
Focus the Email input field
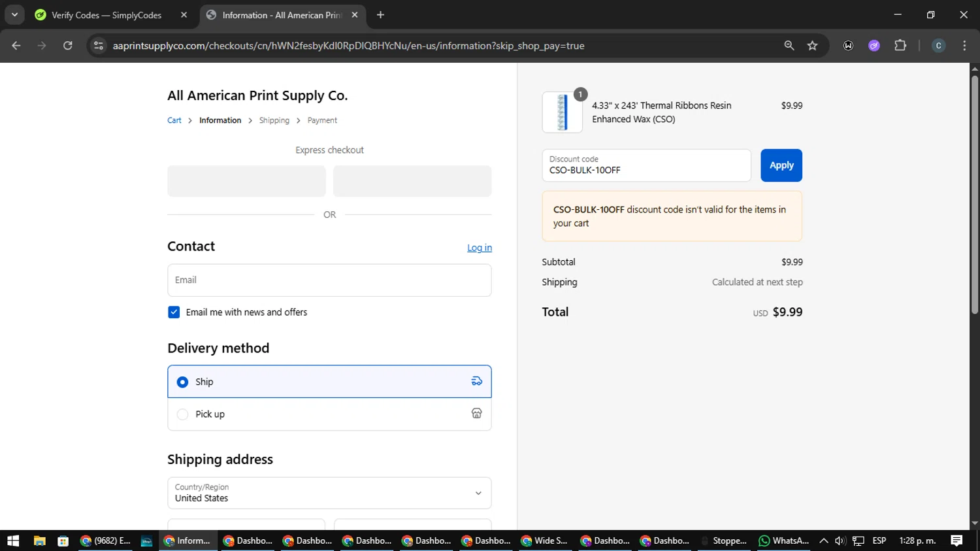(329, 280)
